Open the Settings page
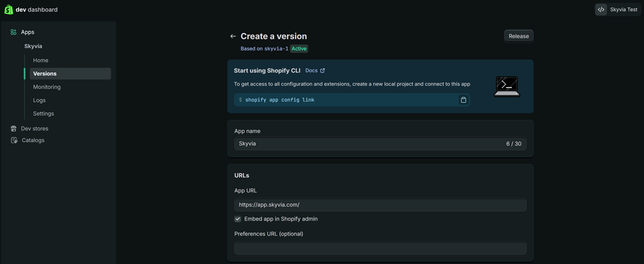Screen dimensions: 644x264 click(44, 113)
